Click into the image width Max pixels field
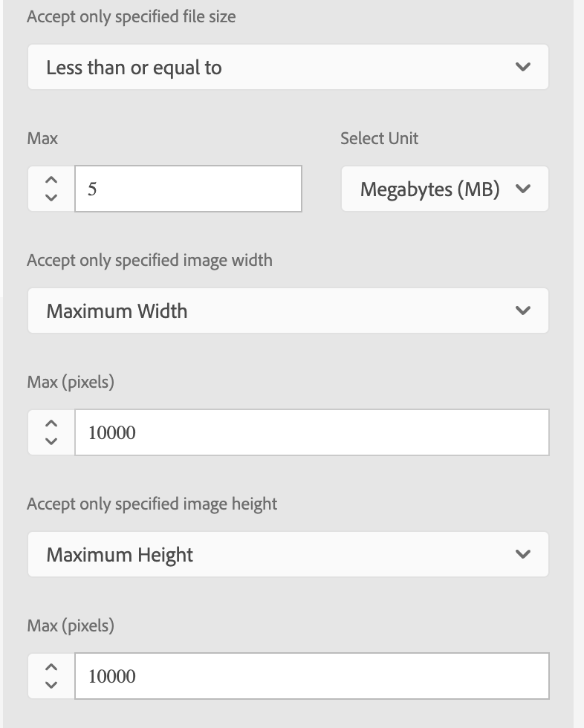584x728 pixels. point(311,432)
